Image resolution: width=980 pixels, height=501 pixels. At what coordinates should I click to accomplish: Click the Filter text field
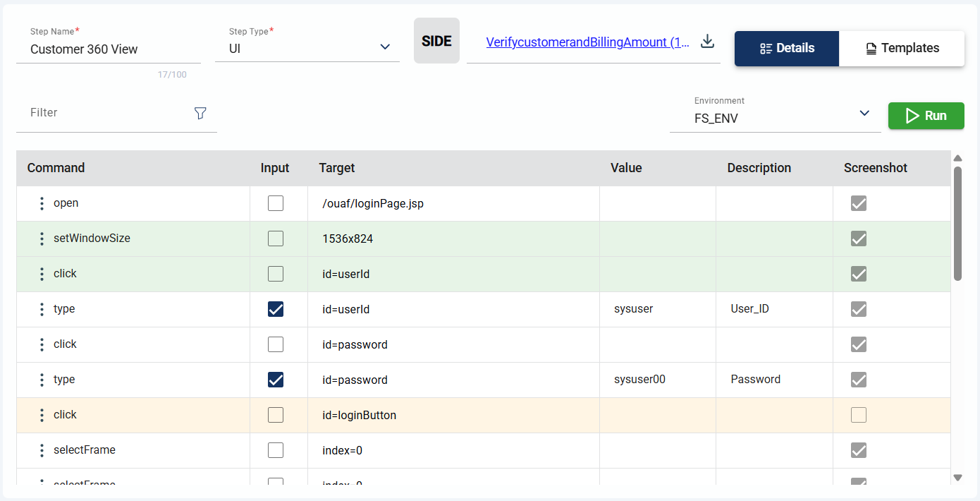tap(106, 113)
